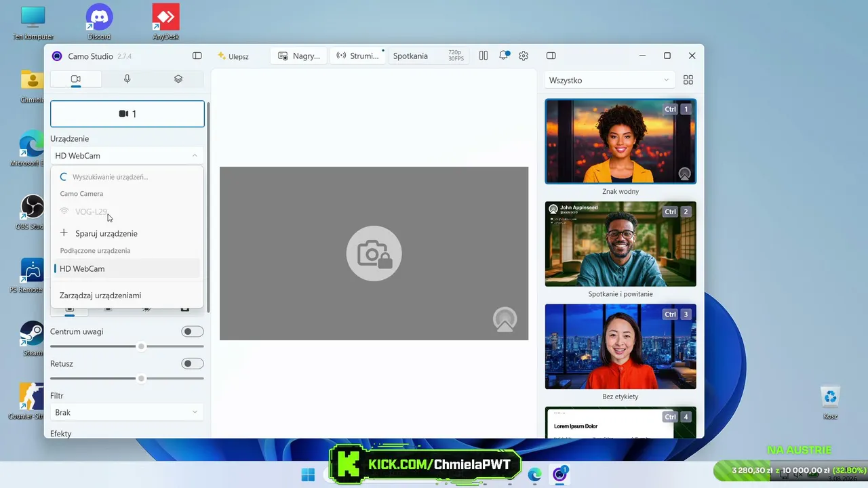Click the locked camera icon in preview
This screenshot has width=868, height=488.
(374, 253)
